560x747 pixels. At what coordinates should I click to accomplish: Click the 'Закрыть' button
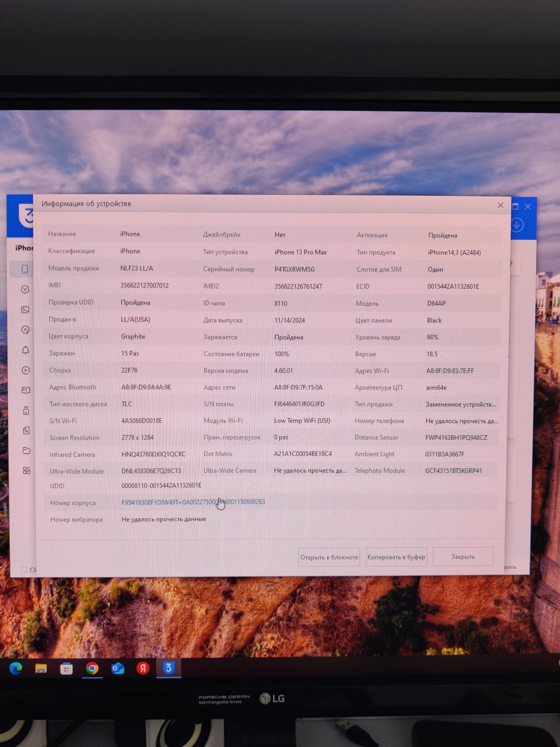pos(463,557)
